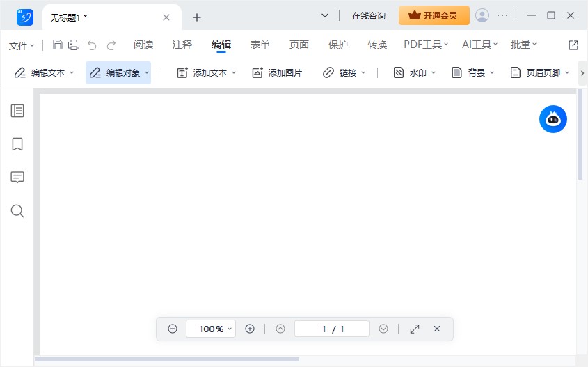Undo the last action

click(92, 45)
